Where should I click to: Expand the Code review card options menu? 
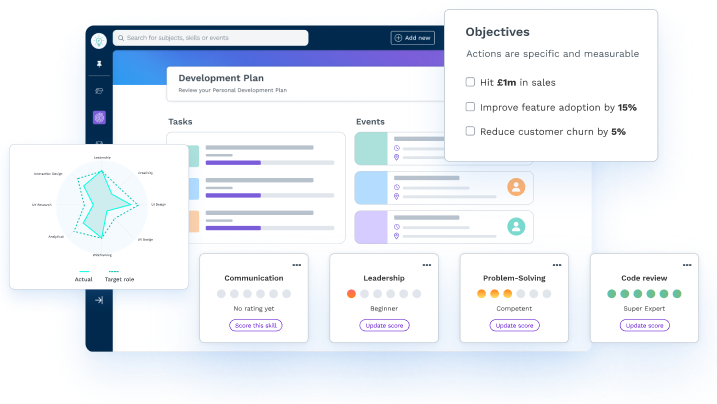click(687, 265)
